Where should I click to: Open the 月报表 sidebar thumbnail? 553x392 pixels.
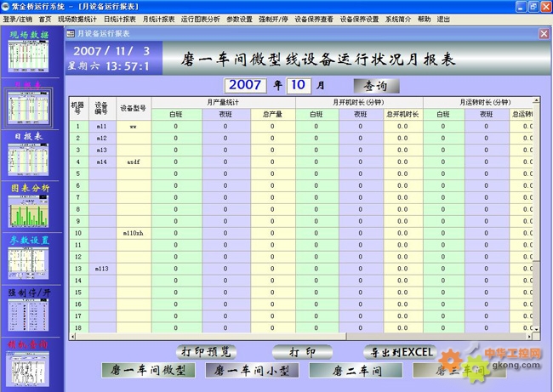(30, 105)
